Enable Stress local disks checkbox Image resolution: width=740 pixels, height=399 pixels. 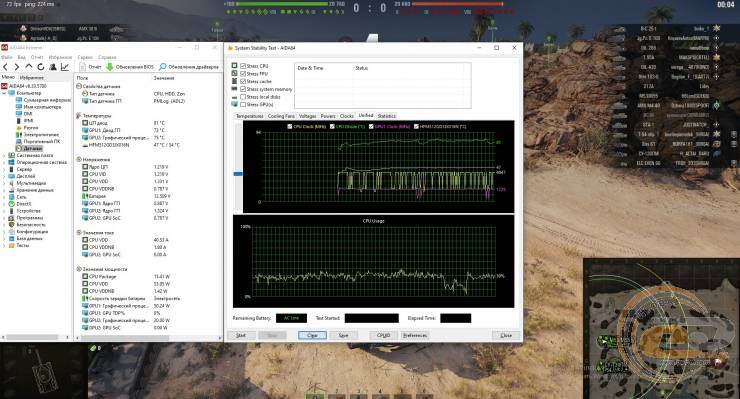(243, 97)
